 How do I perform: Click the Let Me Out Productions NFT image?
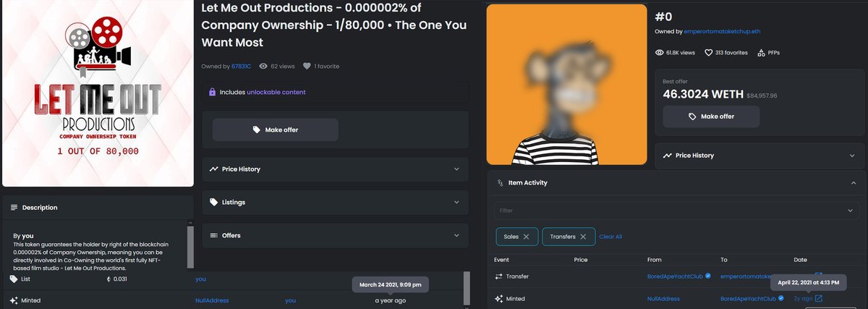pyautogui.click(x=98, y=93)
